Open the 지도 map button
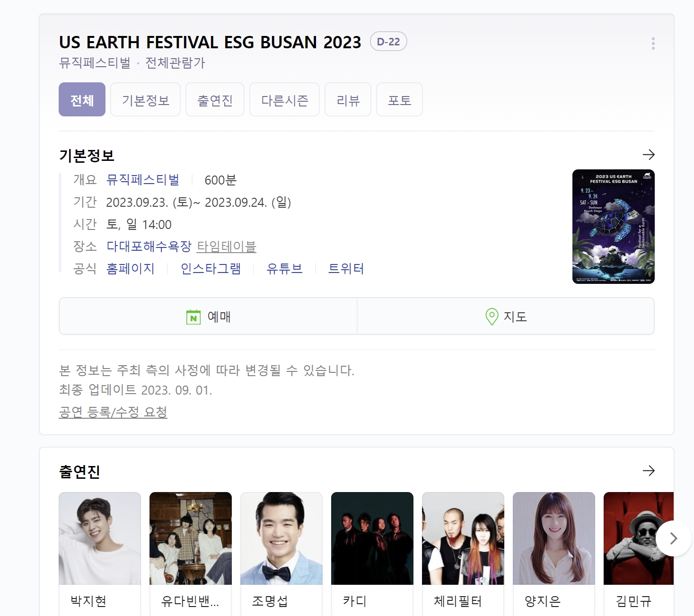Screen dimensions: 694x616 (x=506, y=316)
